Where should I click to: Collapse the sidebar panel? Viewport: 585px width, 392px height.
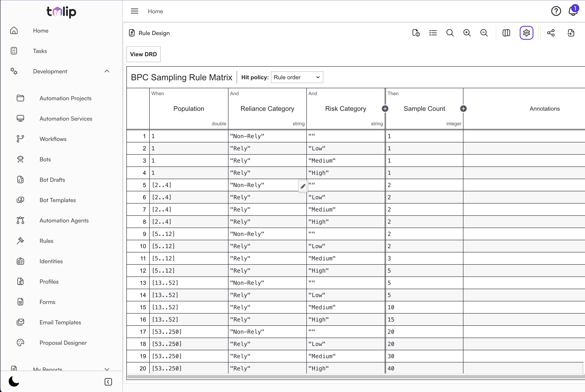(108, 382)
